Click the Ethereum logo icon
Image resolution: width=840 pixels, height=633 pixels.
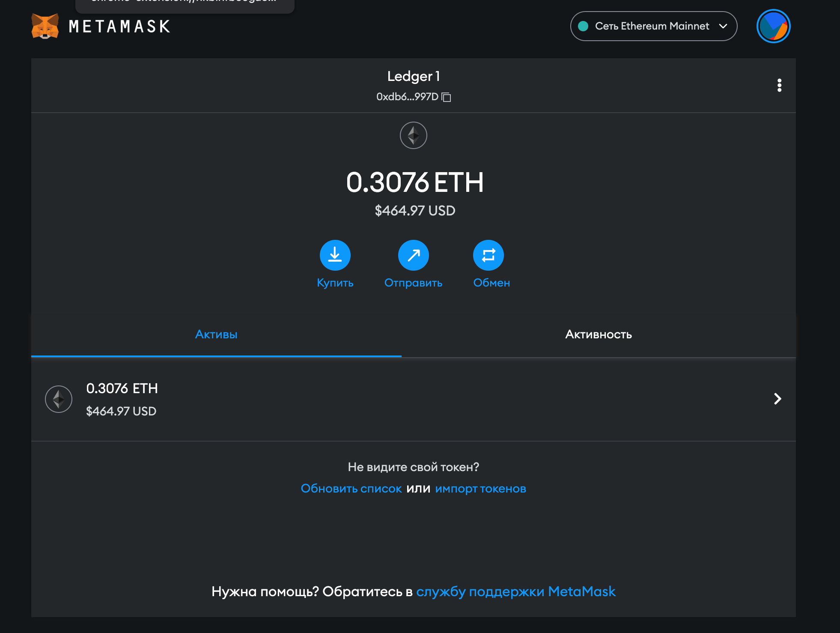click(x=413, y=136)
